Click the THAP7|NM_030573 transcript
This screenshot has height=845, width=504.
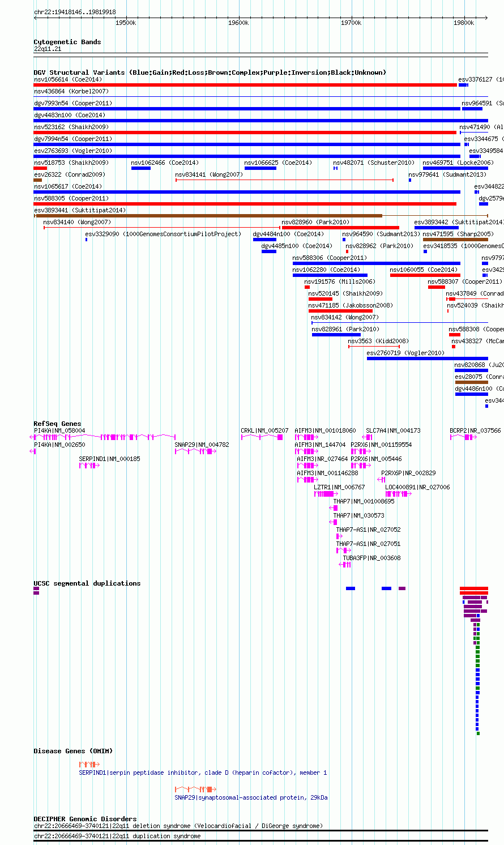(x=334, y=522)
